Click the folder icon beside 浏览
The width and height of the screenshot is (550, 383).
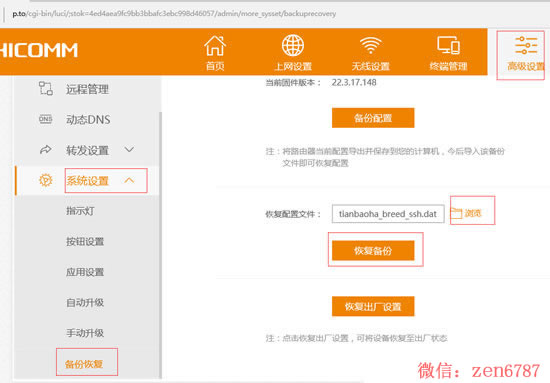[x=456, y=213]
